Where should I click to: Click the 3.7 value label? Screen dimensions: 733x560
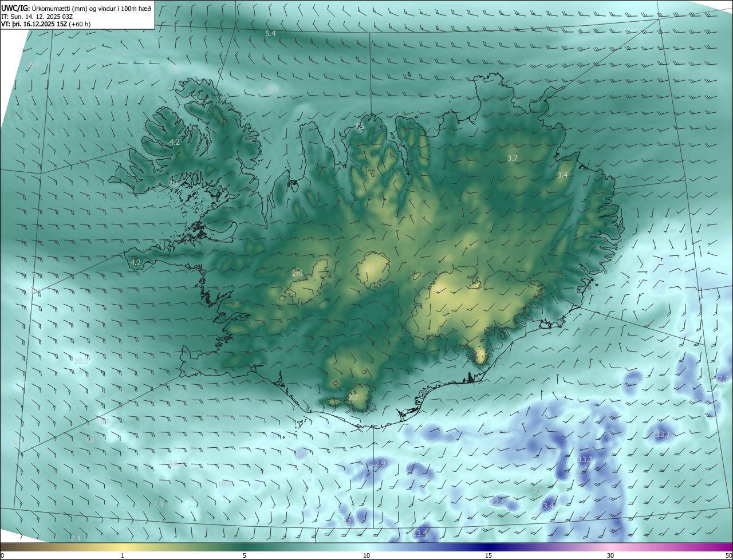(513, 158)
